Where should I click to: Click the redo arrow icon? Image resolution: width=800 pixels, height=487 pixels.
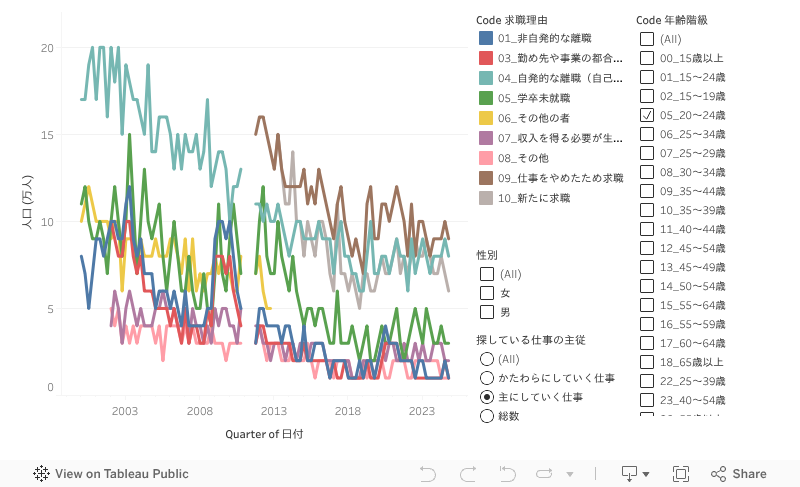pyautogui.click(x=467, y=474)
